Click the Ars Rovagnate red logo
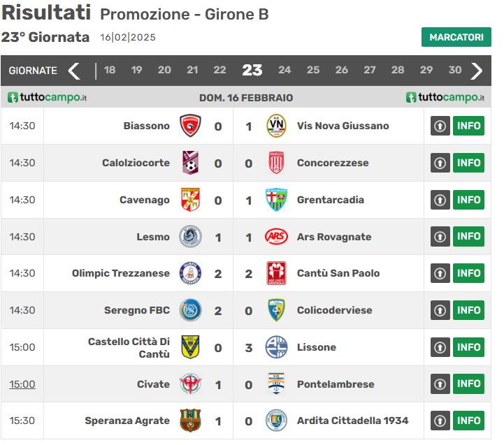The width and height of the screenshot is (504, 445). point(276,237)
